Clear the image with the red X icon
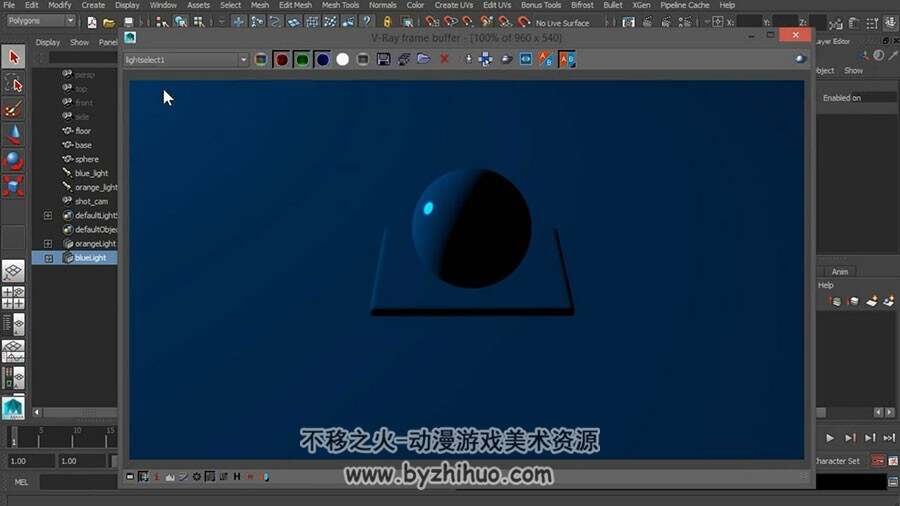The height and width of the screenshot is (506, 900). 444,60
